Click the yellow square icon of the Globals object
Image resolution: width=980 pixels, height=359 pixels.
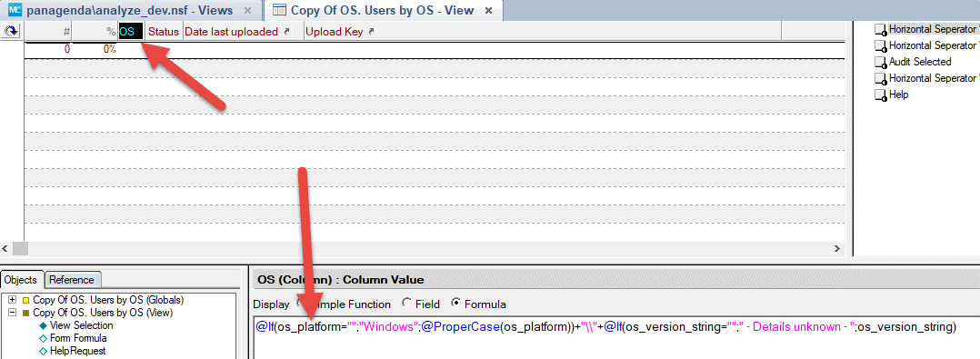click(25, 300)
